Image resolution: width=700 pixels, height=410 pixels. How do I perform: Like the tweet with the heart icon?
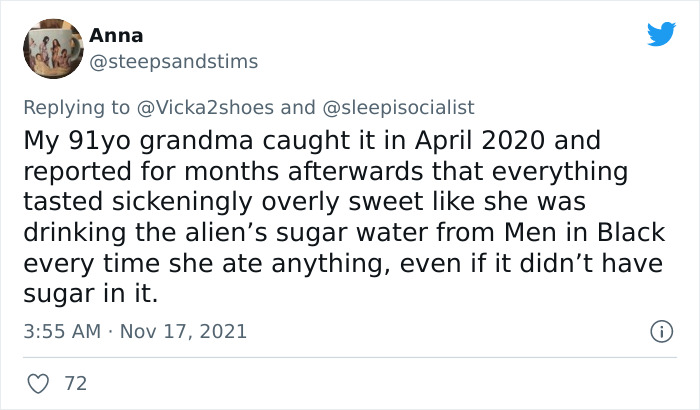point(40,382)
